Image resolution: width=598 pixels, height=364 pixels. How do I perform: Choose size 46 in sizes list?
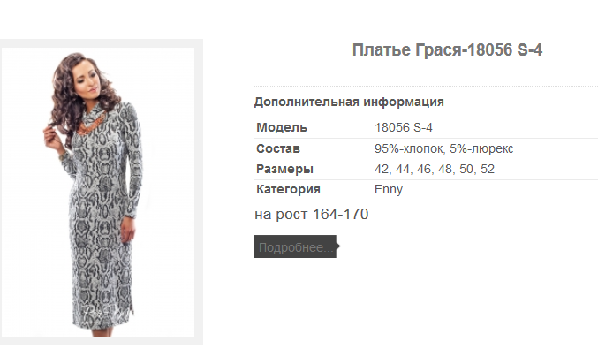425,169
